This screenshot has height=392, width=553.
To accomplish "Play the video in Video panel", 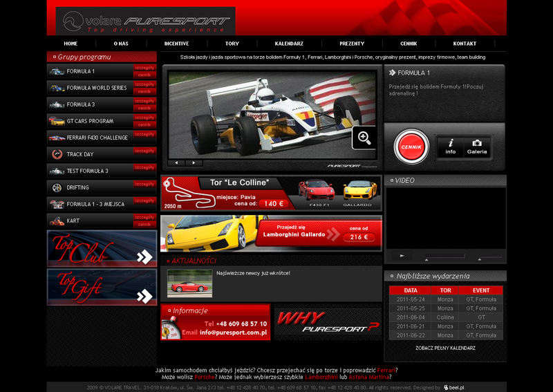I will (402, 255).
